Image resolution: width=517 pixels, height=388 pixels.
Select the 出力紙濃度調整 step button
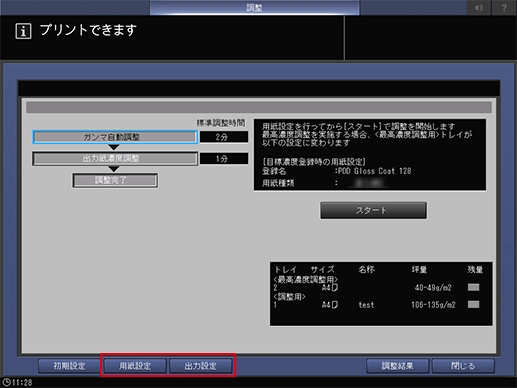pyautogui.click(x=115, y=159)
